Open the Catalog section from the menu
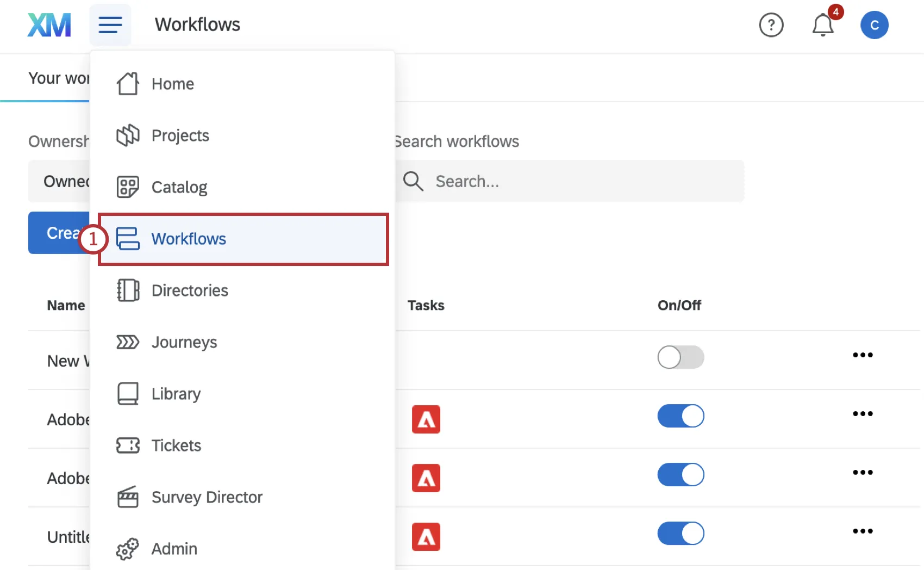Viewport: 924px width, 570px height. [x=127, y=187]
